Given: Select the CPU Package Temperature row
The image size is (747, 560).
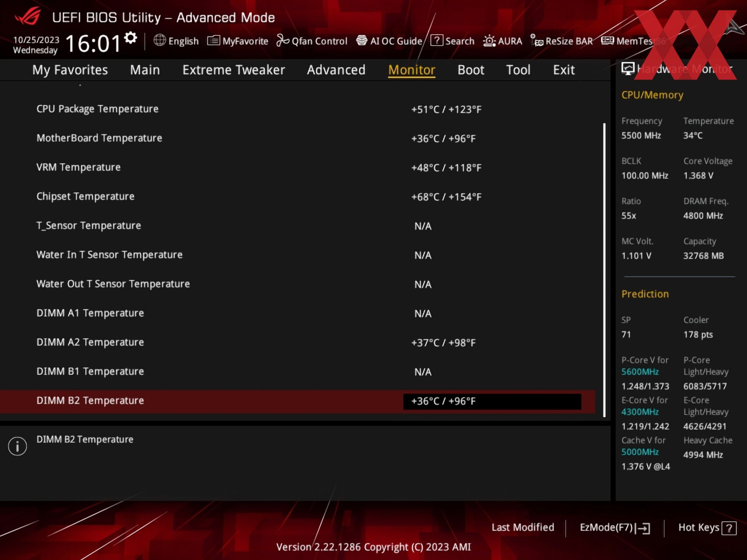Looking at the screenshot, I should [x=298, y=109].
